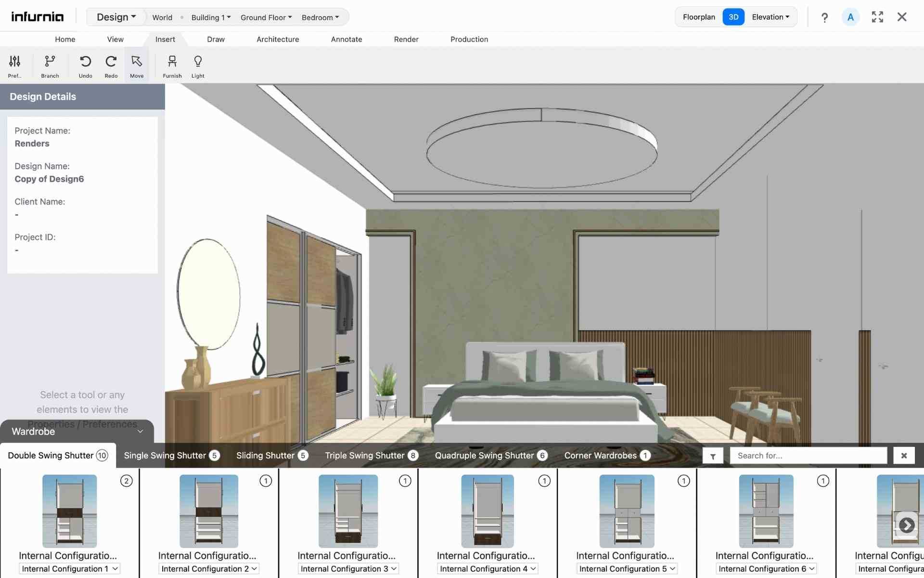Viewport: 924px width, 578px height.
Task: Open Internal Configuration 6 variant dropdown
Action: pos(766,569)
